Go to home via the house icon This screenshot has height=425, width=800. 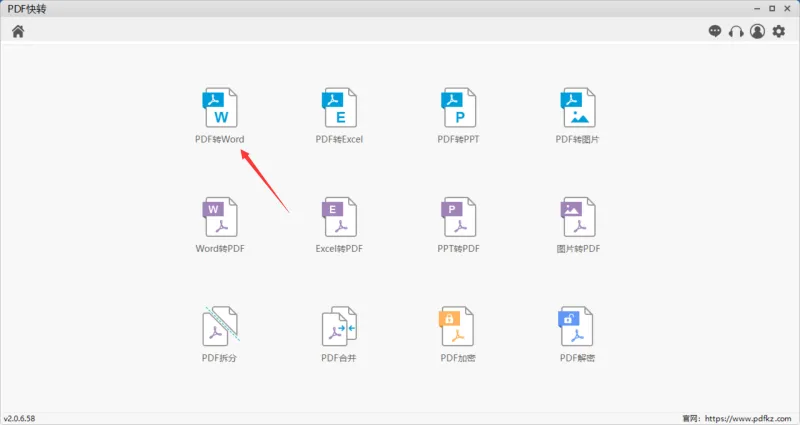(x=18, y=32)
